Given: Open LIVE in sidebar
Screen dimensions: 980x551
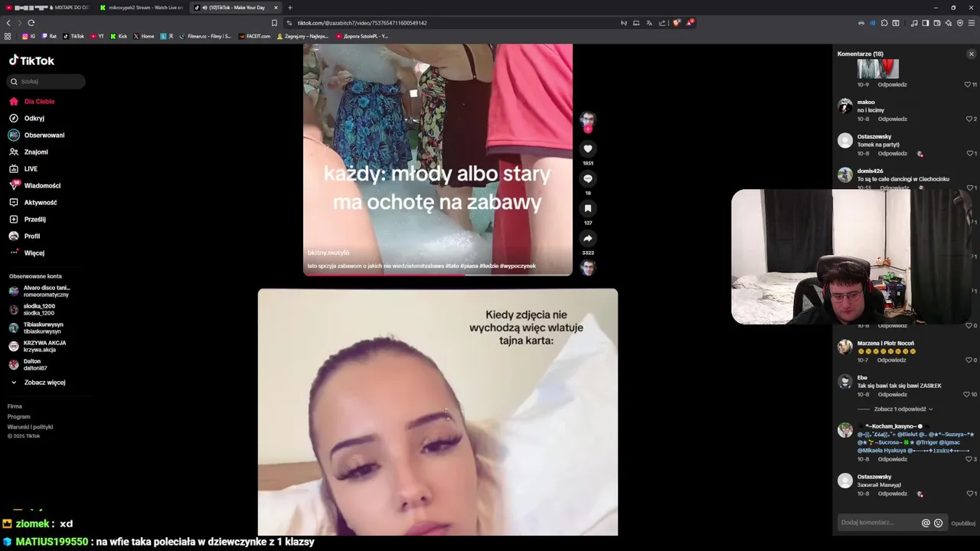Looking at the screenshot, I should click(x=31, y=169).
